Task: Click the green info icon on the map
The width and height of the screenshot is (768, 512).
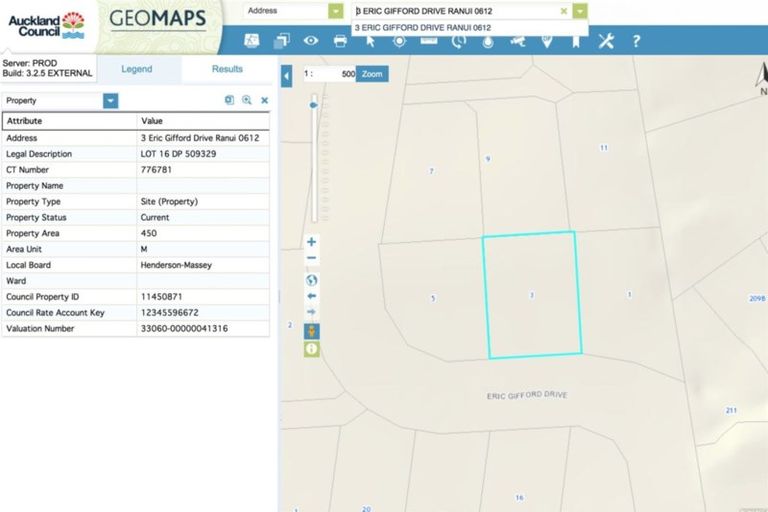Action: pos(312,349)
